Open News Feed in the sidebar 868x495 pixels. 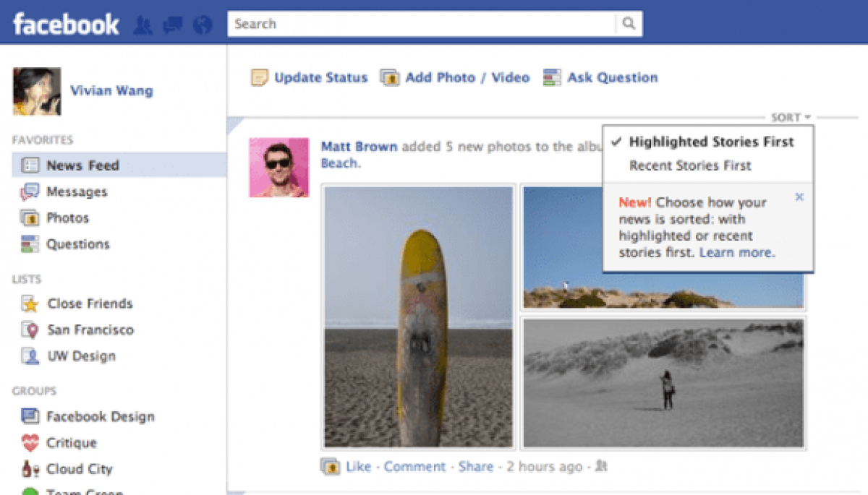pyautogui.click(x=82, y=165)
